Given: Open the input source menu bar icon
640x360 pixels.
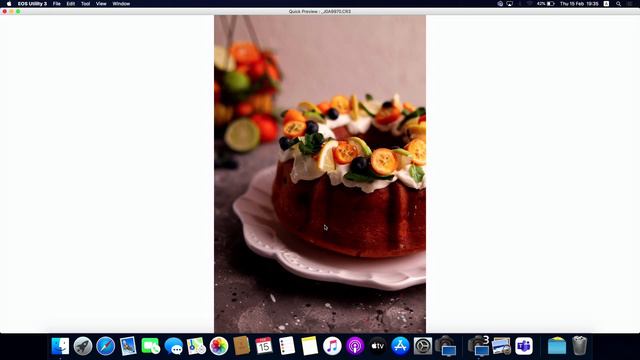Looking at the screenshot, I should tap(607, 4).
